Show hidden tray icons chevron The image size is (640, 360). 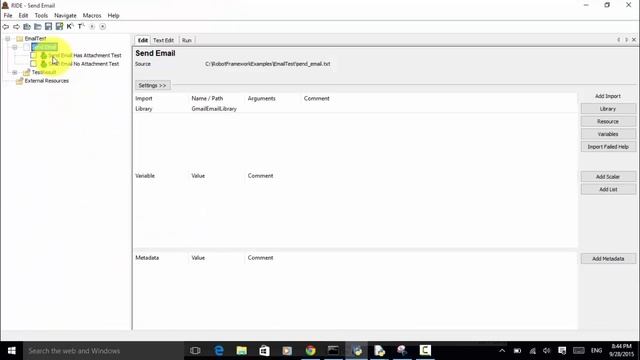pyautogui.click(x=502, y=351)
